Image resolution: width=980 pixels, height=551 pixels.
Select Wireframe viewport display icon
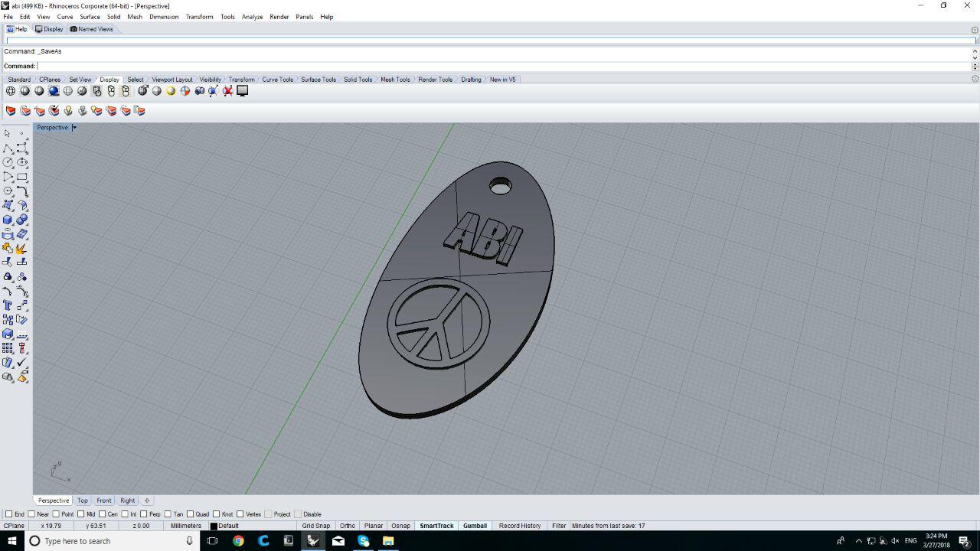pyautogui.click(x=11, y=91)
